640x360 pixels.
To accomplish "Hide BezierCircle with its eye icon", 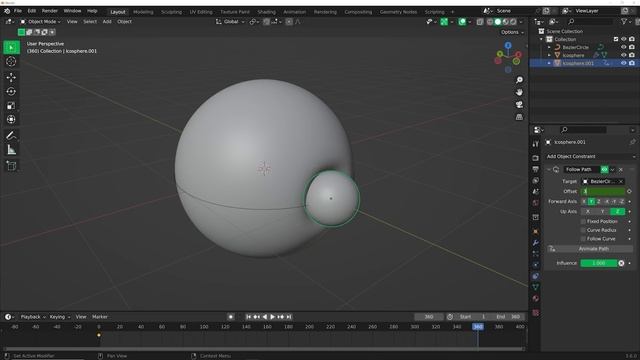I will tap(623, 47).
